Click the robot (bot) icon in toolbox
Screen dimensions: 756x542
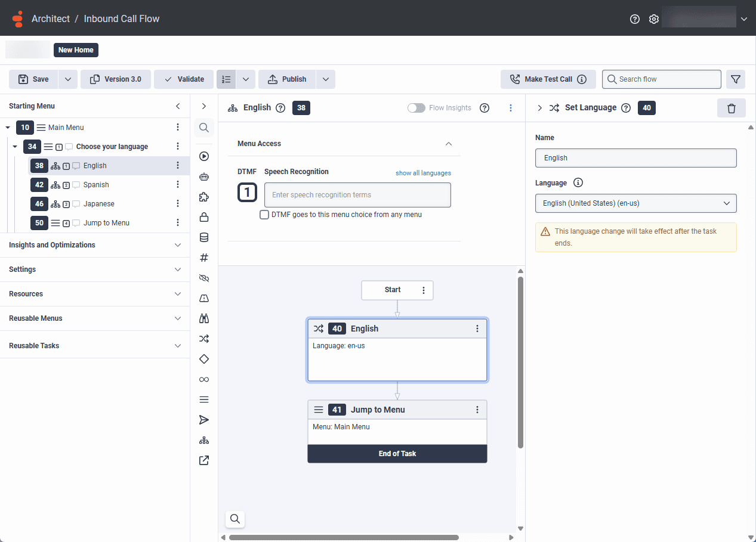click(204, 176)
